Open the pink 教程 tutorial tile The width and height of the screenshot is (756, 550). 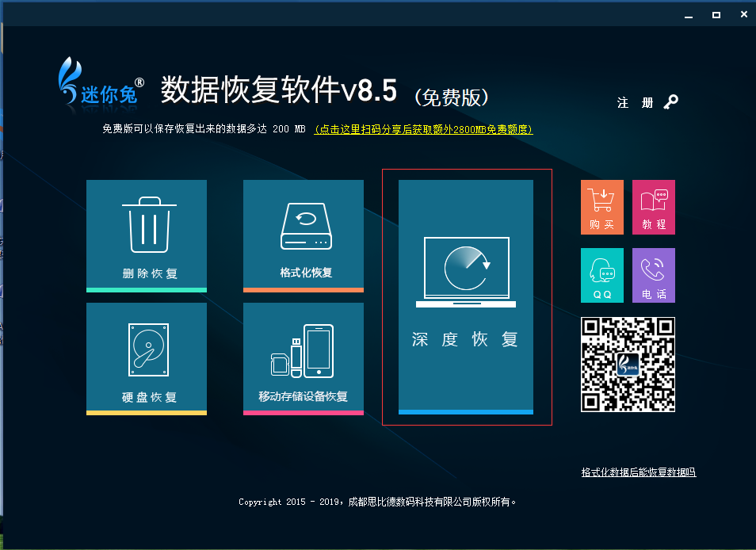653,208
